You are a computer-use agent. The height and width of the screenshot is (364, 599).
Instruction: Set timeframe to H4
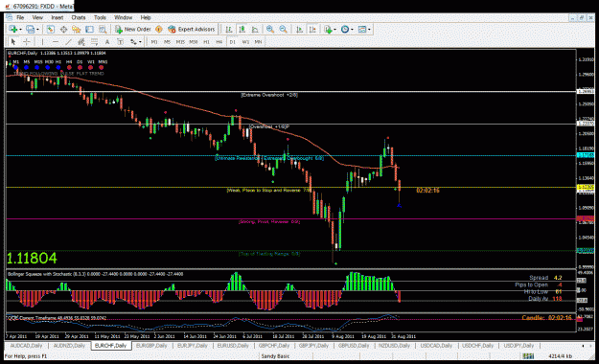click(219, 42)
